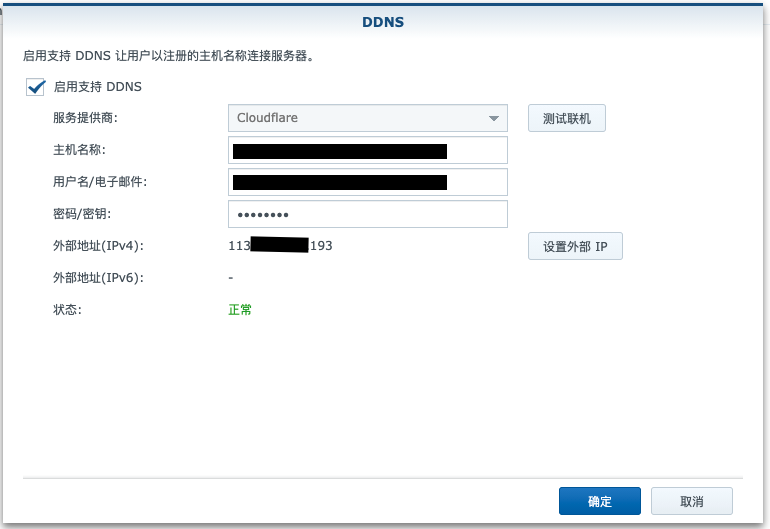Toggle the 启用支持 DDNS checkbox
Viewport: 770px width, 529px height.
36,87
